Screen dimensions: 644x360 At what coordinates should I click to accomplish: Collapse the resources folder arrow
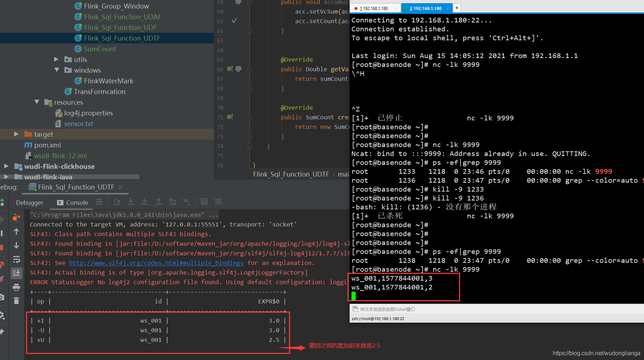tap(37, 102)
